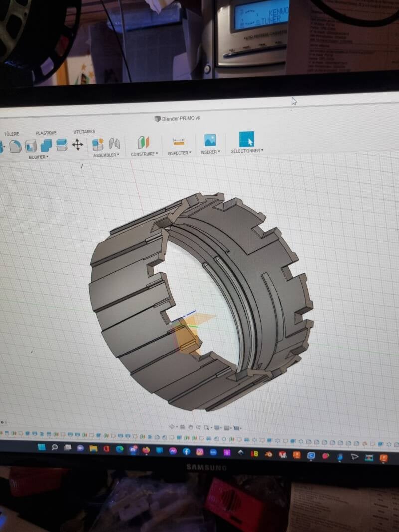The height and width of the screenshot is (532, 399).
Task: Open the ASSEMBLER dropdown menu
Action: point(106,155)
